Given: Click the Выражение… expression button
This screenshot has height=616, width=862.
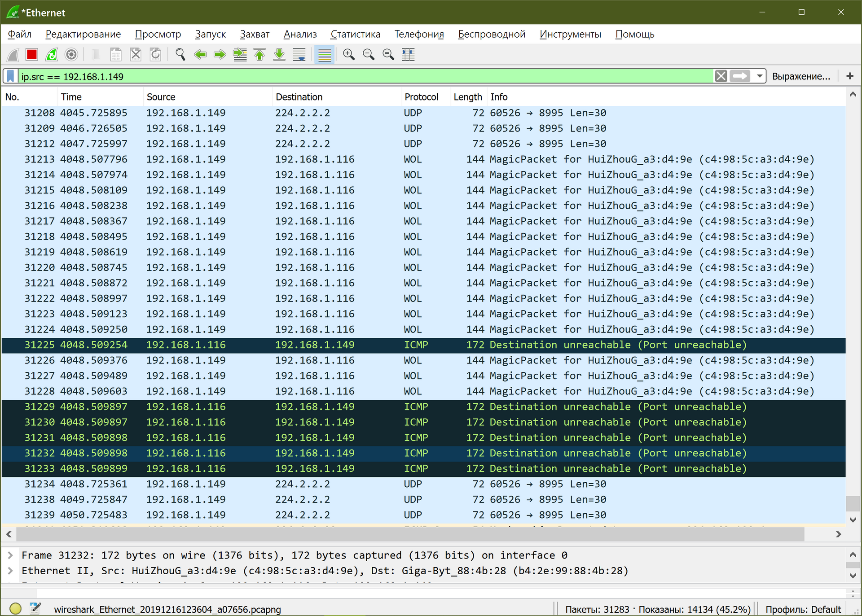Looking at the screenshot, I should click(801, 76).
